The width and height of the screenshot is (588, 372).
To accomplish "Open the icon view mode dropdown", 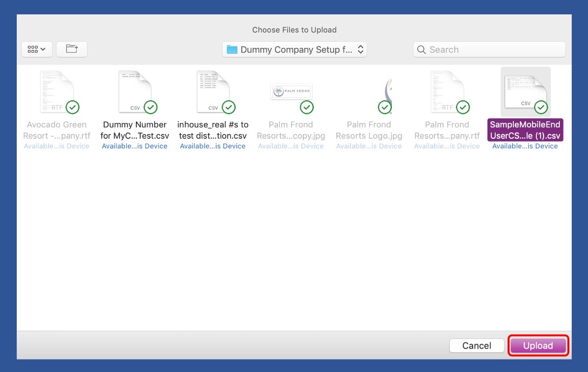I will point(37,49).
